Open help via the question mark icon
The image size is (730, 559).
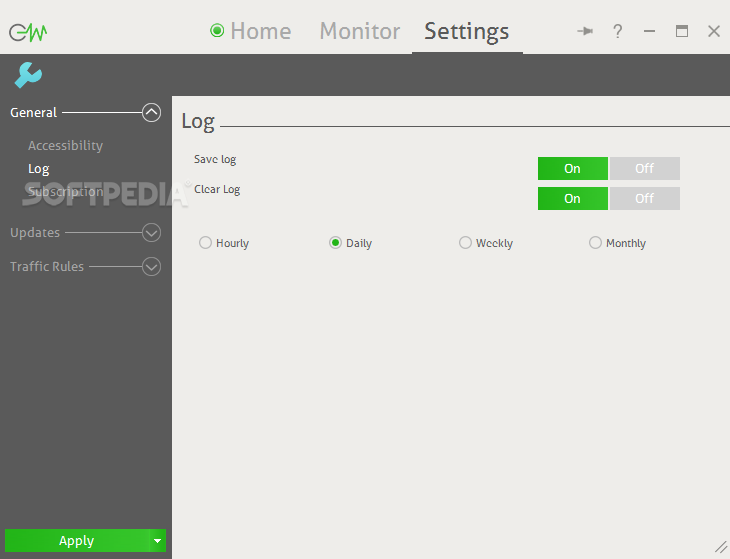pos(617,31)
